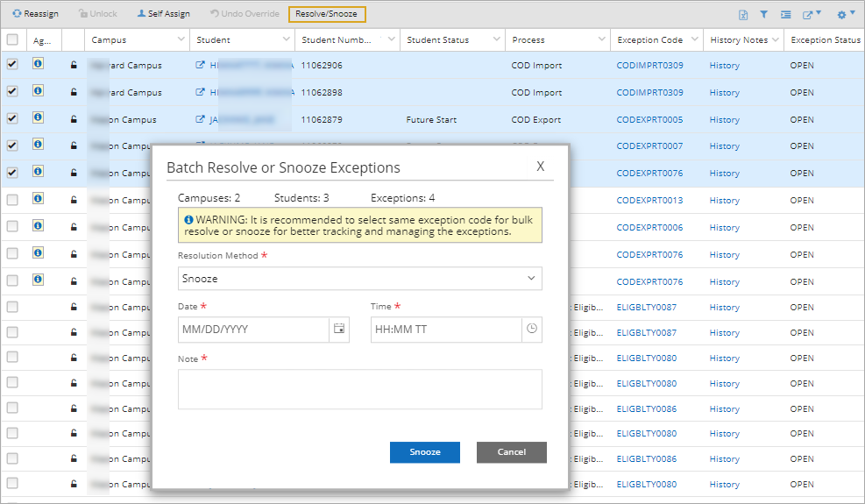The width and height of the screenshot is (865, 504).
Task: Uncheck the row for student 11062898
Action: click(x=12, y=91)
